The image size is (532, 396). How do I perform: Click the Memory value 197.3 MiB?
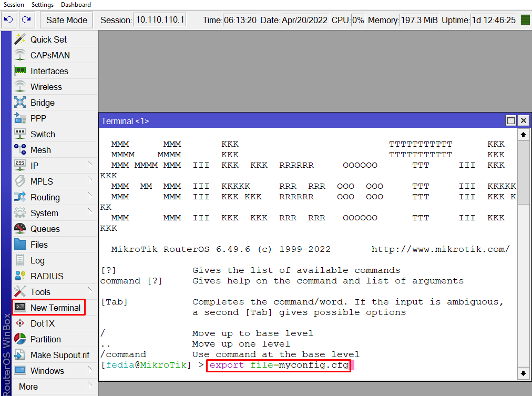click(x=419, y=20)
